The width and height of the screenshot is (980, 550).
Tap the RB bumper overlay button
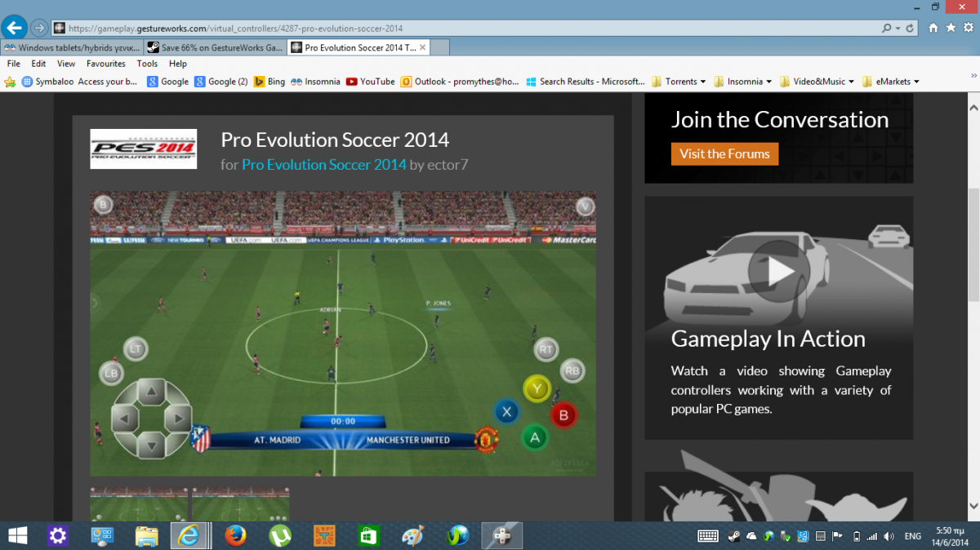pos(572,370)
